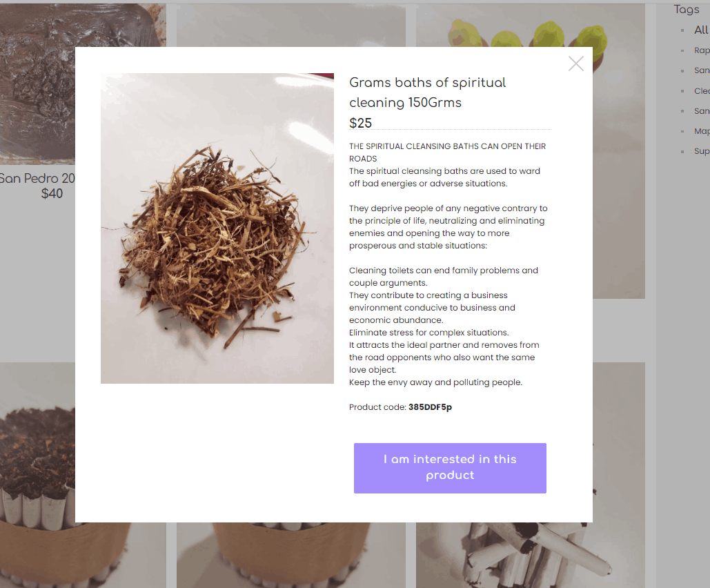Open the dried herb product photo

pyautogui.click(x=217, y=228)
